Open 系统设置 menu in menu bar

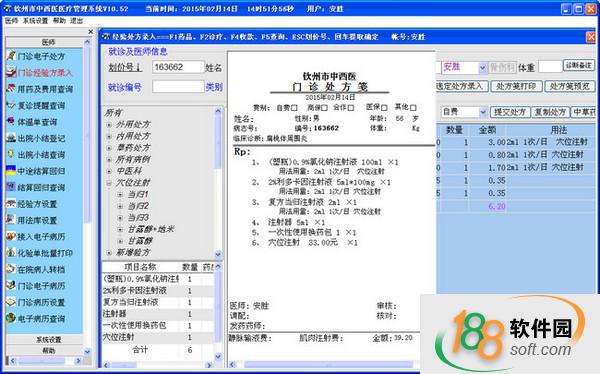pyautogui.click(x=35, y=21)
